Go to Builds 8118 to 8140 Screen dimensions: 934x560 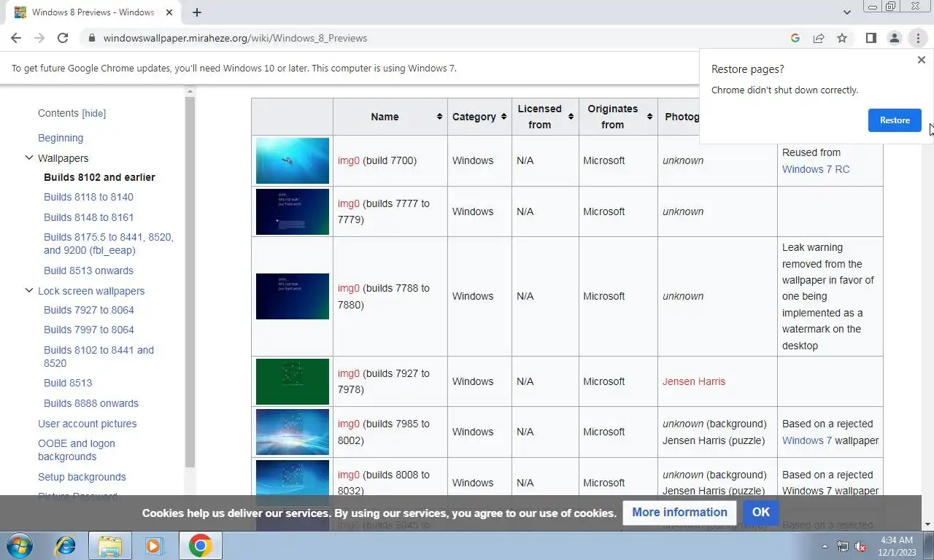[x=88, y=197]
